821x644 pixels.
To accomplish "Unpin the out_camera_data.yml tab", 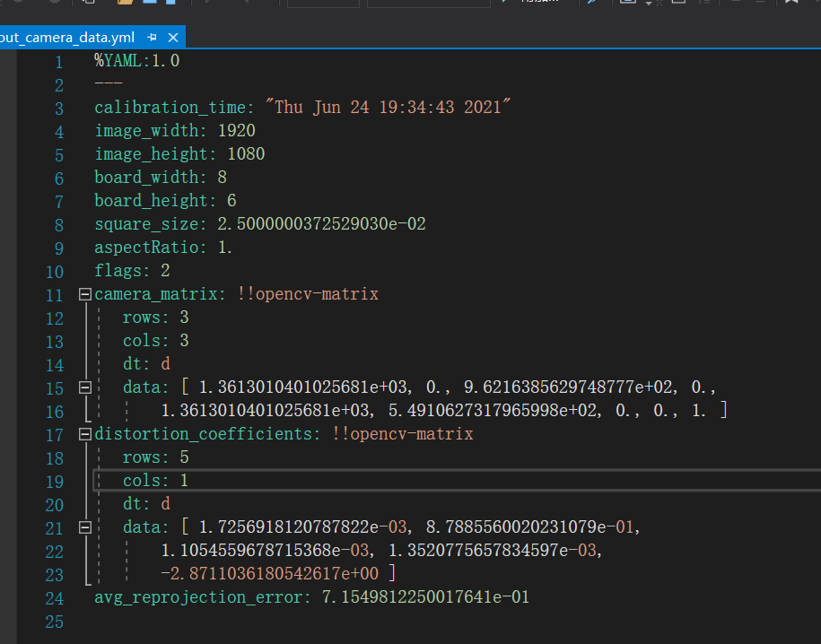I will click(150, 37).
